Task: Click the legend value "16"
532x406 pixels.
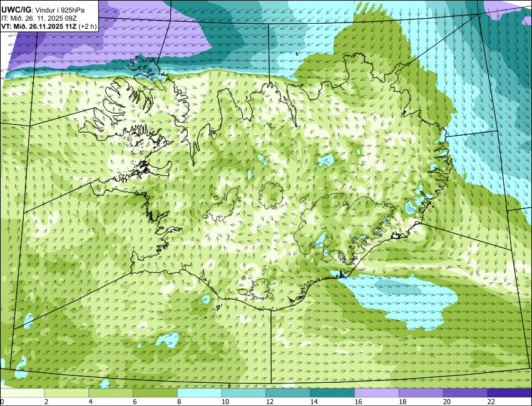Action: coord(358,402)
